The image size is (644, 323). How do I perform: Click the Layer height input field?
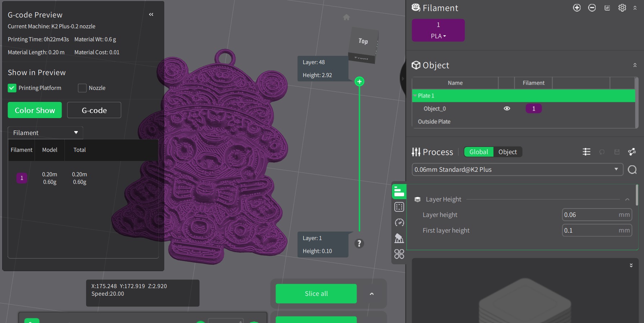click(597, 215)
